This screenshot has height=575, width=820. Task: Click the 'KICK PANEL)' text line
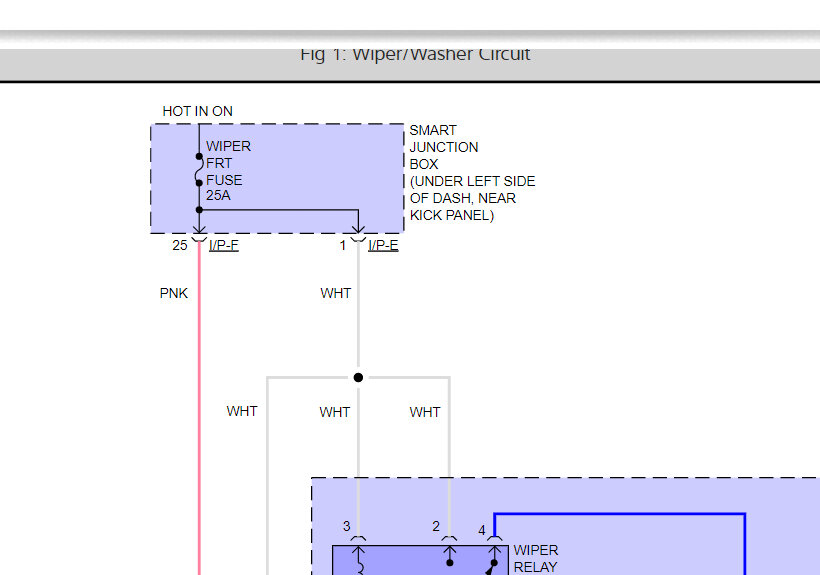pyautogui.click(x=452, y=215)
